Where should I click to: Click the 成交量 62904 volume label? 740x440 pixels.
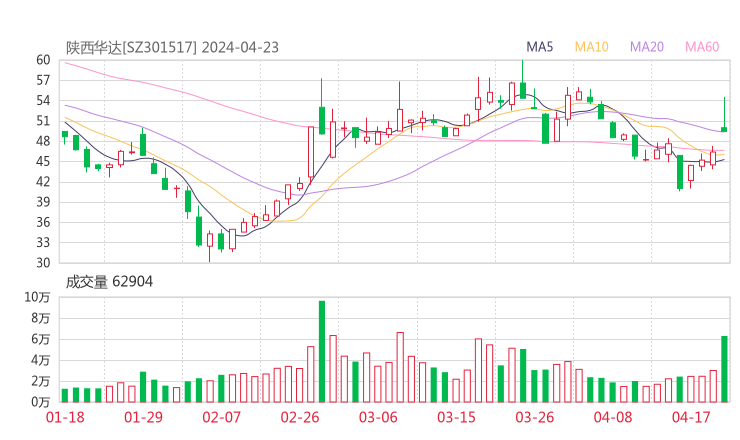[x=109, y=282]
